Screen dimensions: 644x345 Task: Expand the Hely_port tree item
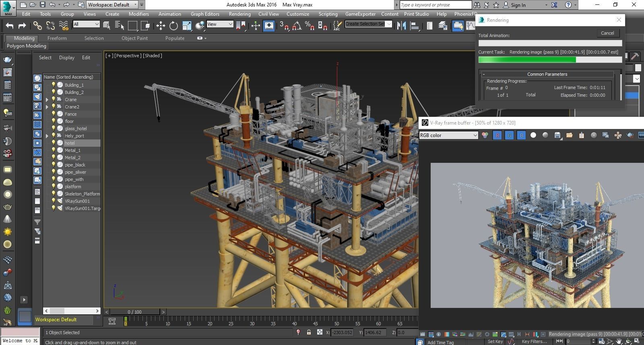47,136
